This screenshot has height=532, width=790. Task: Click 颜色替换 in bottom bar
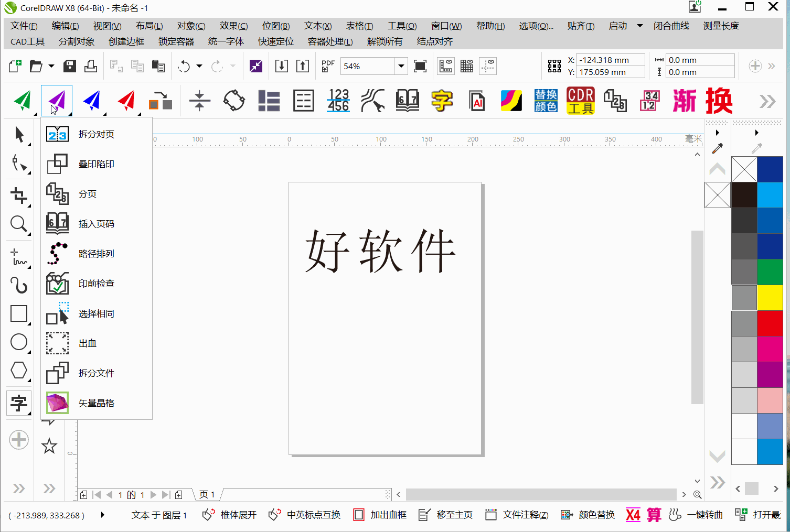coord(588,515)
